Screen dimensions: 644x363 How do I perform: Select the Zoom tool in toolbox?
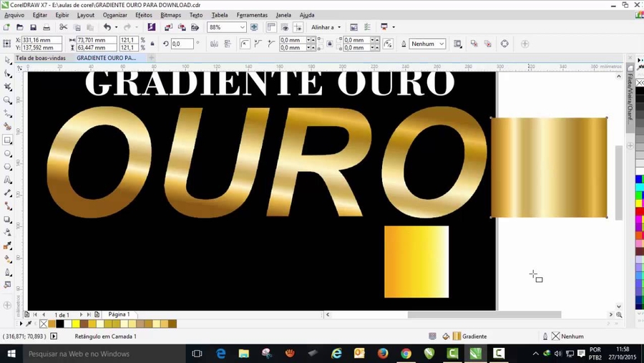pyautogui.click(x=8, y=100)
